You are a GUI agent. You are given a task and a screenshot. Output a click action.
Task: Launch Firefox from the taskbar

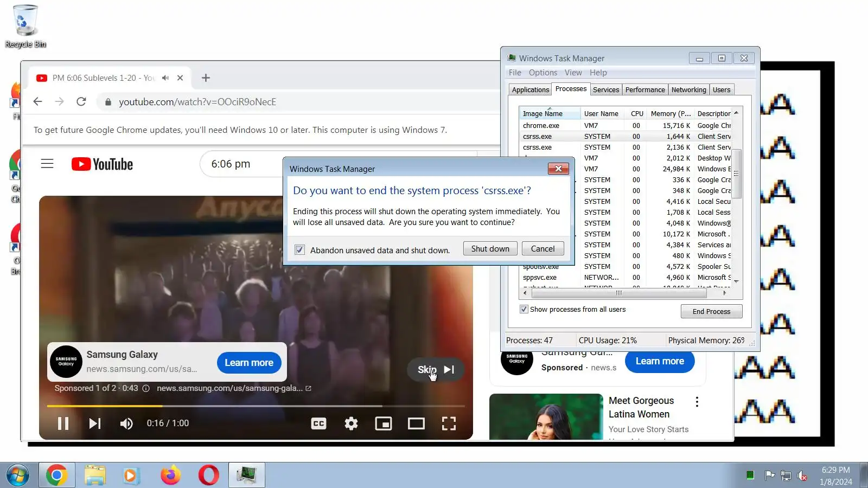(x=171, y=476)
